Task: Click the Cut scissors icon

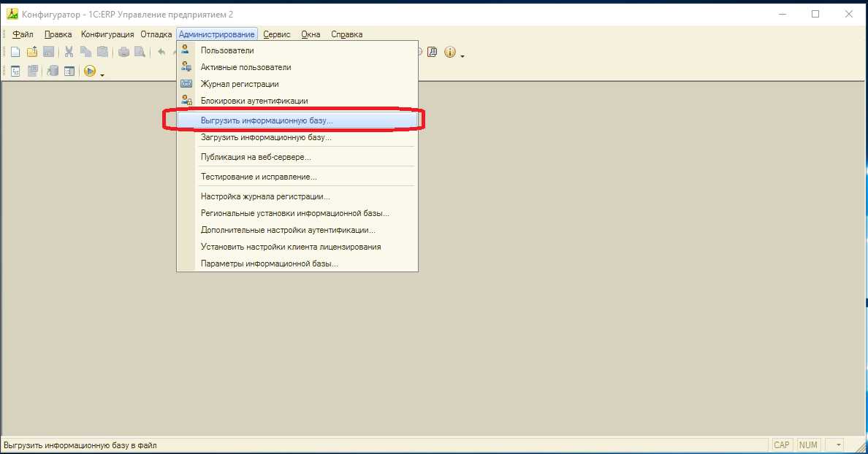Action: click(69, 52)
